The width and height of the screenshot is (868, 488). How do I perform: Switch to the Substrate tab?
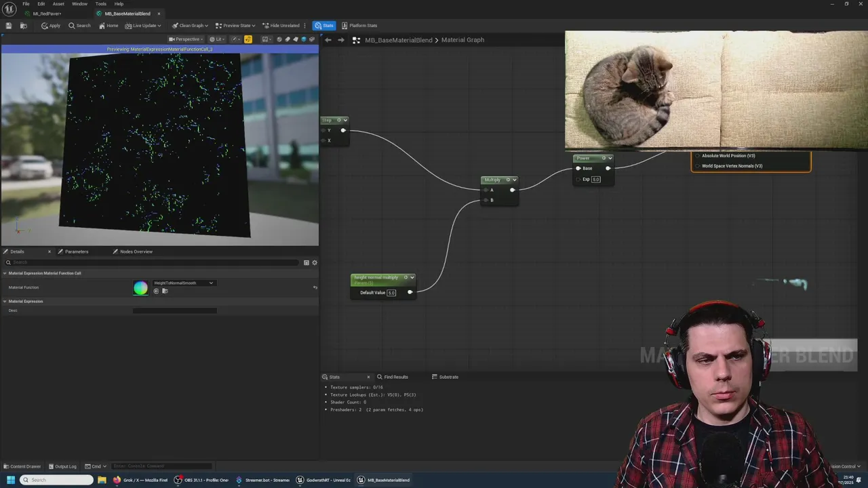click(x=446, y=377)
